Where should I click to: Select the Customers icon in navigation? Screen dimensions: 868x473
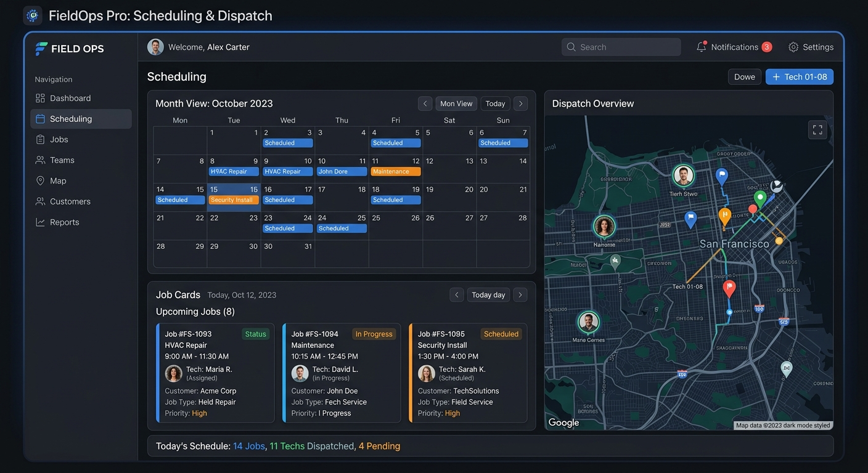pyautogui.click(x=39, y=201)
